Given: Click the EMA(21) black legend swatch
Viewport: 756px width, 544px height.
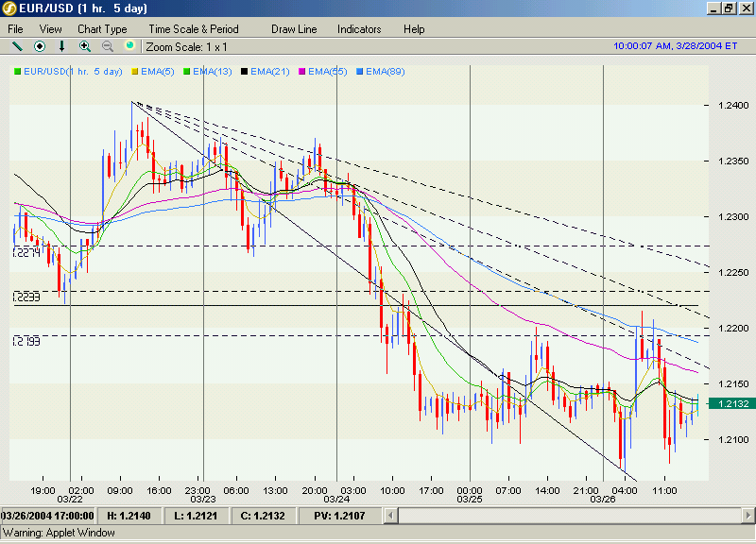Looking at the screenshot, I should tap(245, 72).
